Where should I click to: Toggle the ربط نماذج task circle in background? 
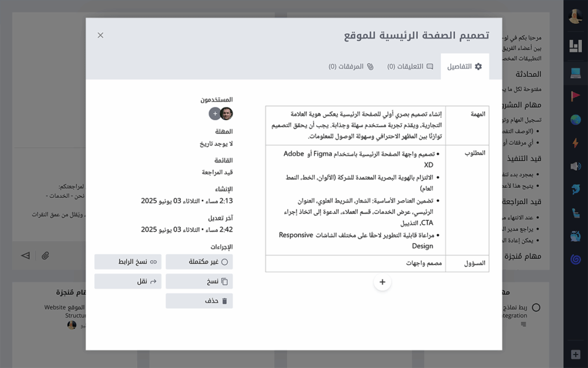pyautogui.click(x=536, y=308)
